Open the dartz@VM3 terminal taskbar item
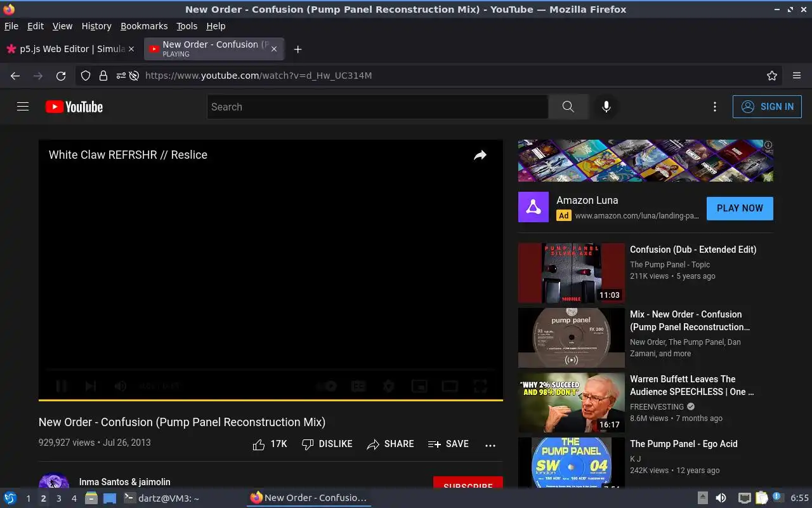The image size is (812, 508). pos(160,498)
